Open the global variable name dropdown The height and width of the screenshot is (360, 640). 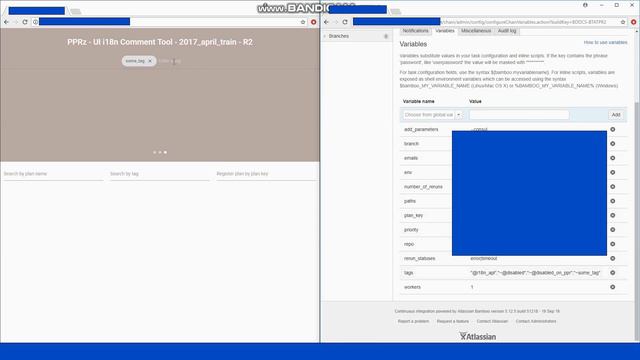pyautogui.click(x=458, y=115)
